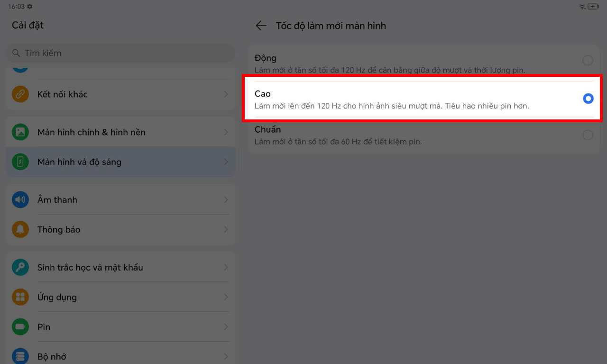Open Sinh trắc học và mật khẩu
Viewport: 607px width, 364px height.
(120, 267)
